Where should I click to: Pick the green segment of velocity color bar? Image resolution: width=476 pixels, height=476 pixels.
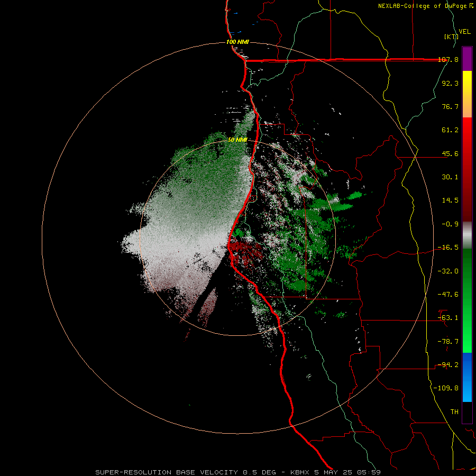(x=467, y=300)
